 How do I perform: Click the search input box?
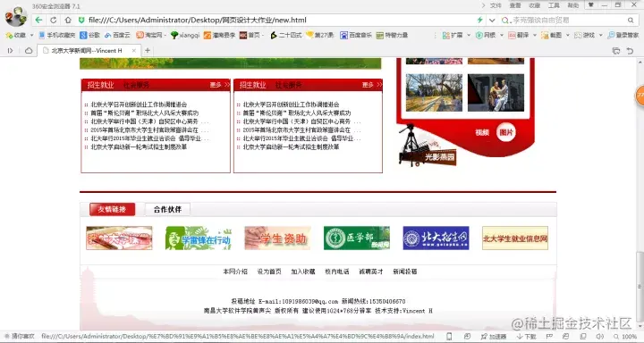(568, 20)
